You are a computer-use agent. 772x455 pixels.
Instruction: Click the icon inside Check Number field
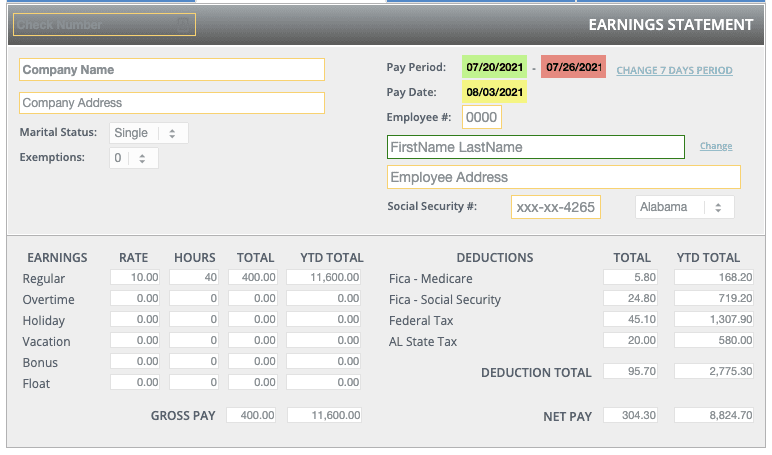[x=183, y=25]
